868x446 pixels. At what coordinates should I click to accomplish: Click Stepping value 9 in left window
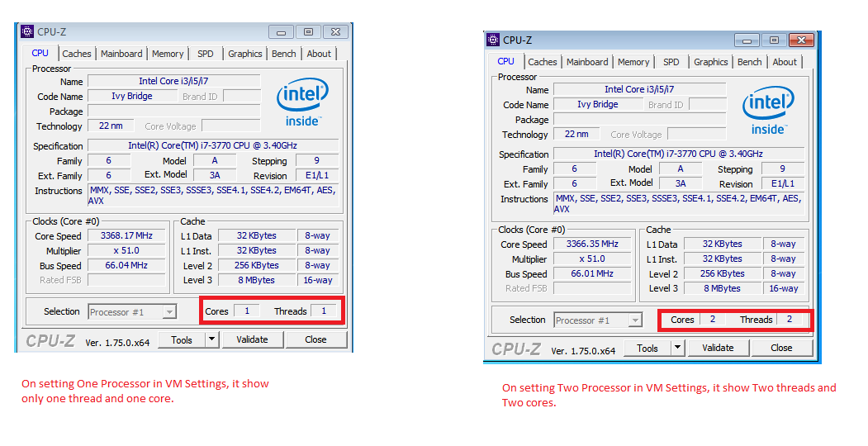pyautogui.click(x=317, y=160)
